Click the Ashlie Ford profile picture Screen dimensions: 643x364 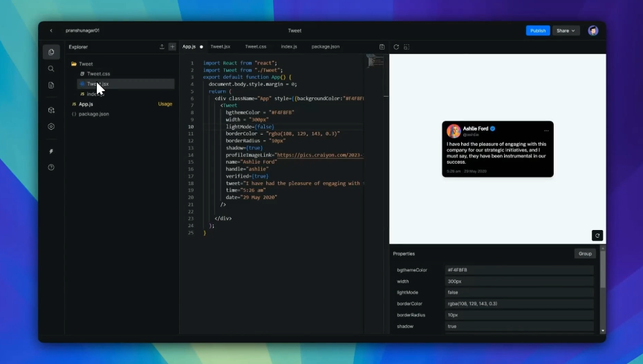point(454,131)
